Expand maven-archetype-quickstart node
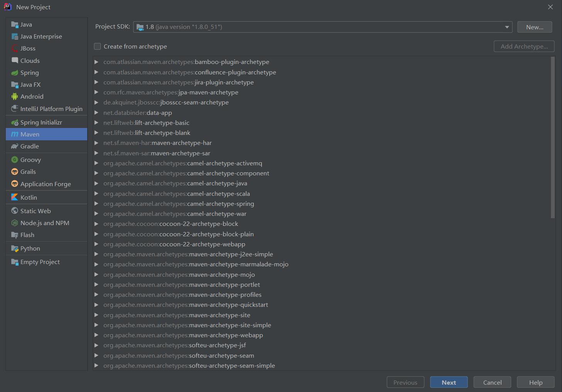 [96, 305]
